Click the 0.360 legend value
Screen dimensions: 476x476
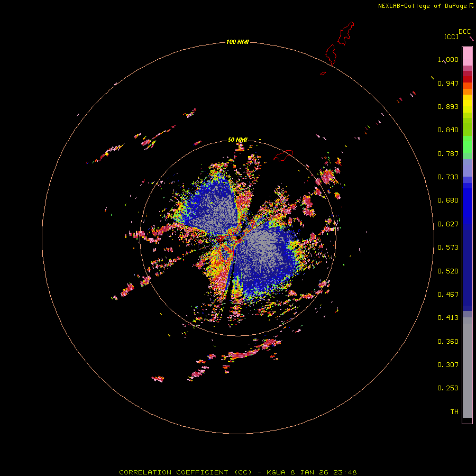(x=448, y=342)
